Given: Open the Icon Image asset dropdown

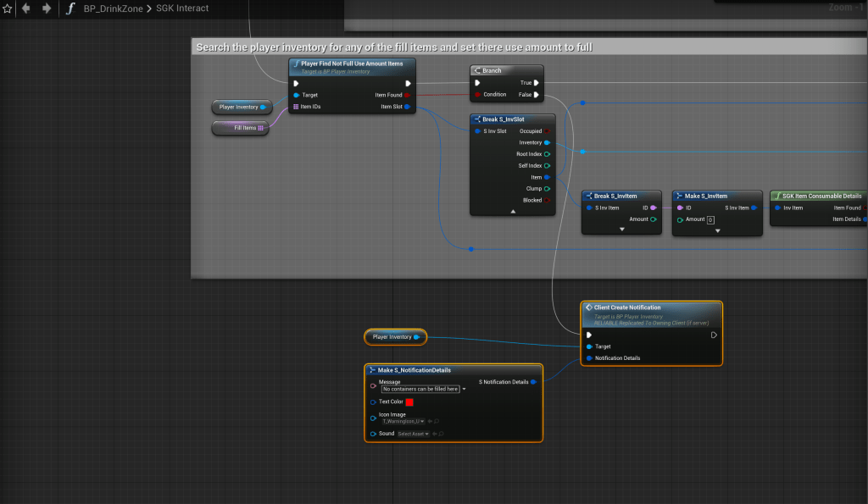Looking at the screenshot, I should 403,421.
